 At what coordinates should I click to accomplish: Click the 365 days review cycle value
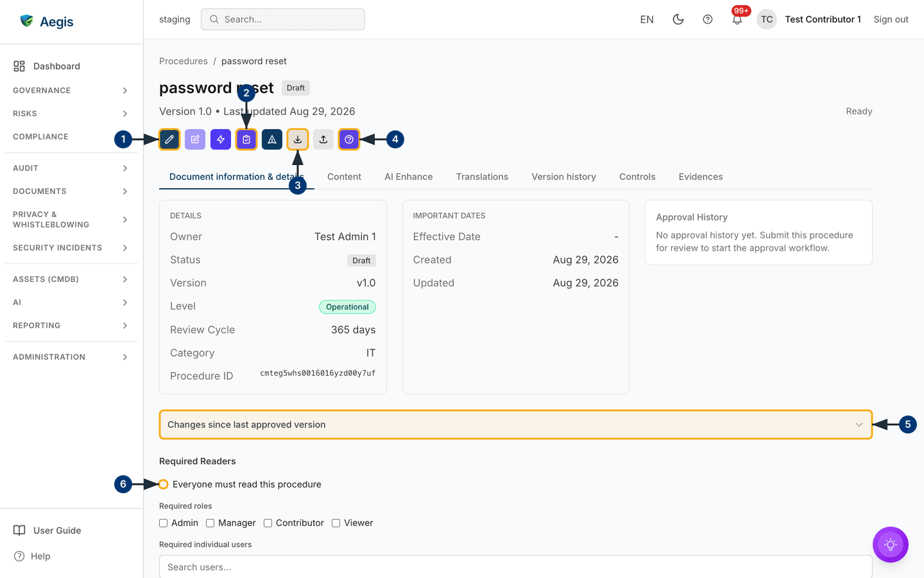(353, 329)
